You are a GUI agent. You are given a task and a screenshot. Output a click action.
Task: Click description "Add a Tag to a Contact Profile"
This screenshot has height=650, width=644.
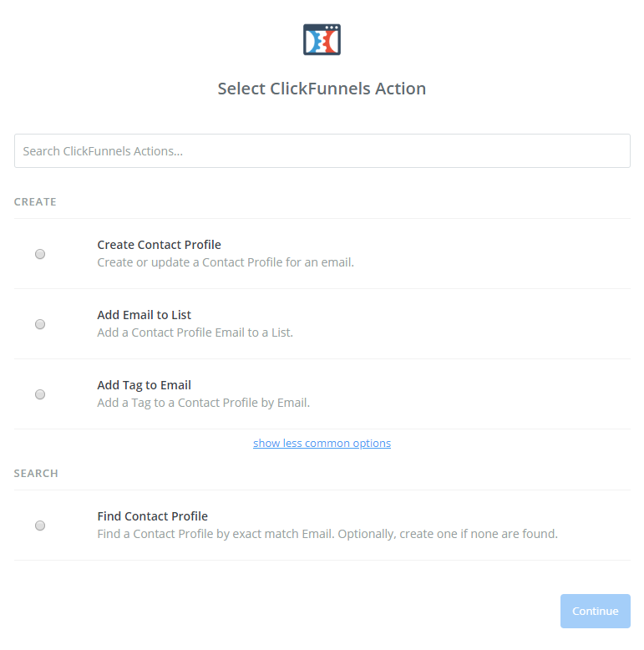point(203,403)
